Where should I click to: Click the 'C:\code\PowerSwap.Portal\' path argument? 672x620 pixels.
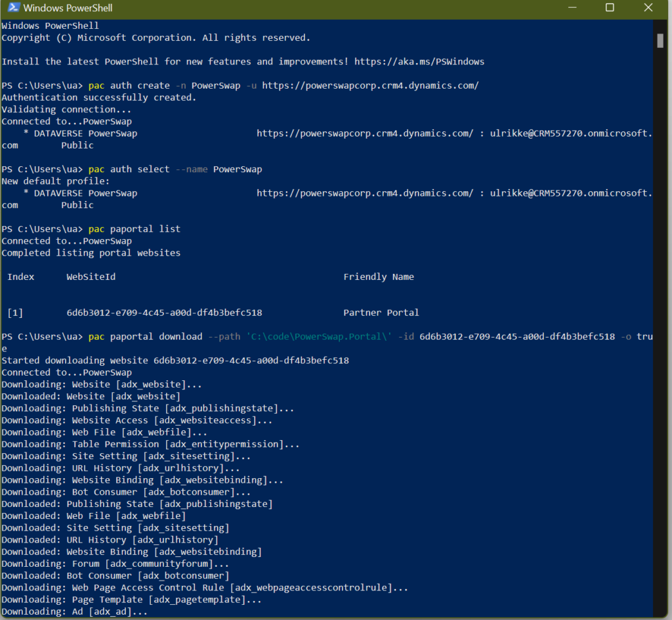click(319, 336)
